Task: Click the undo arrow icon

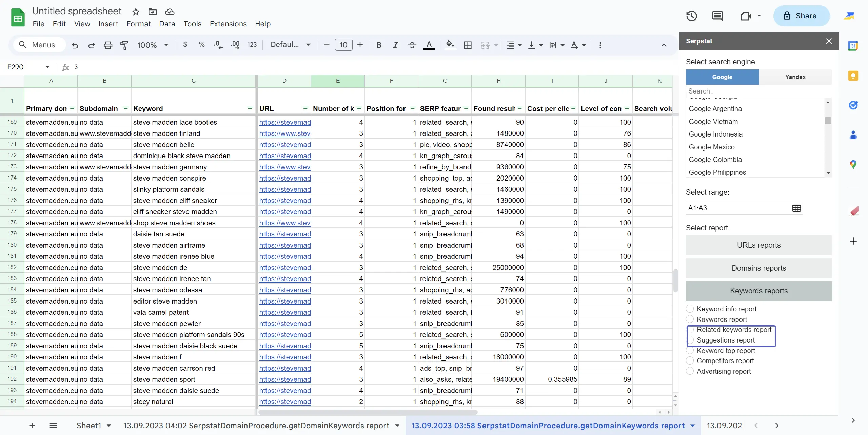Action: click(x=73, y=45)
